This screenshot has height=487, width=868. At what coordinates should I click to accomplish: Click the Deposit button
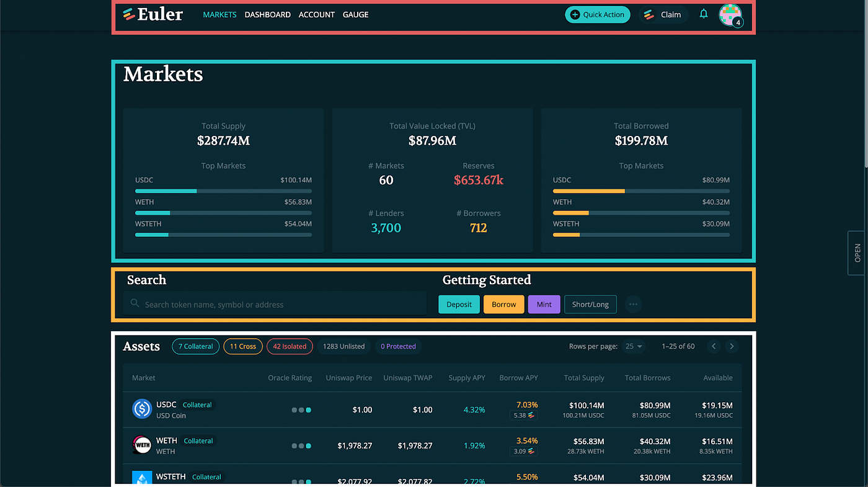459,304
